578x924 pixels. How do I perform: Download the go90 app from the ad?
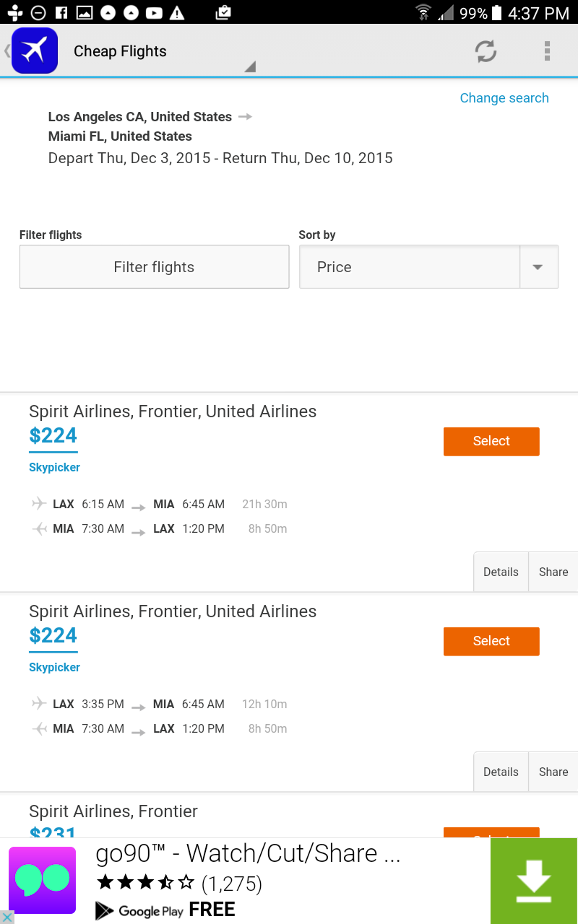534,881
